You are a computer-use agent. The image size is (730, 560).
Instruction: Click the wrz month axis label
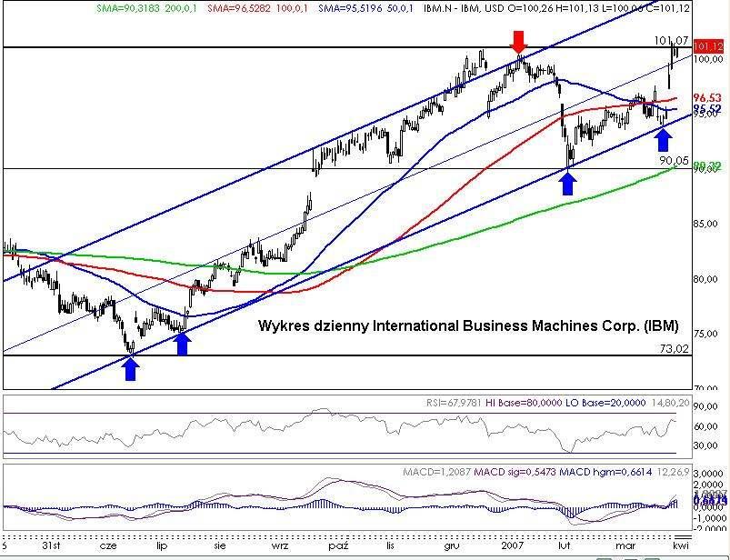pyautogui.click(x=280, y=545)
